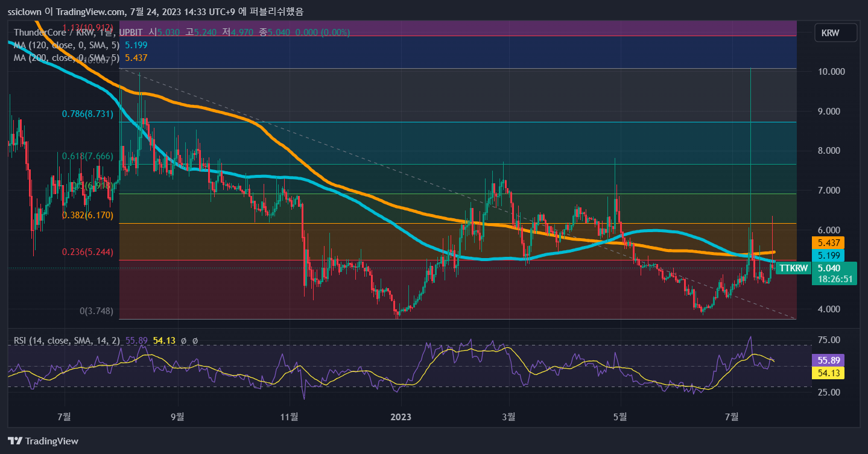Click the 11월 label on time axis

pyautogui.click(x=290, y=416)
